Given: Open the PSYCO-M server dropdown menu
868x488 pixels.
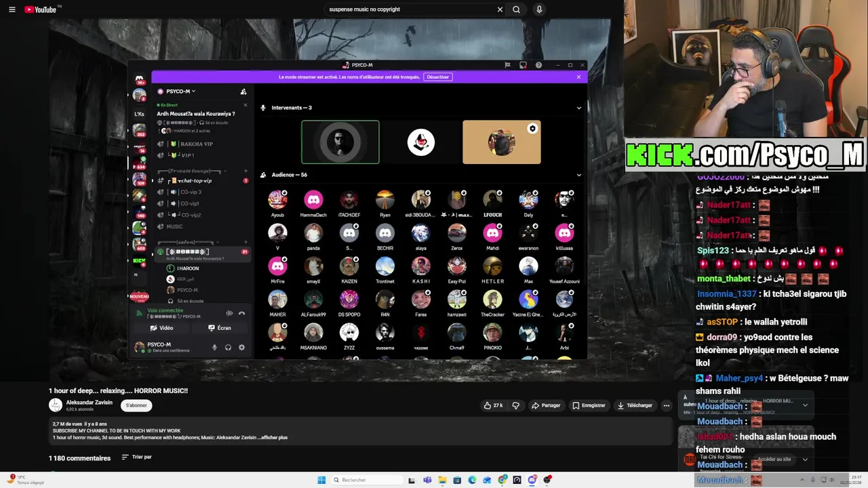Looking at the screenshot, I should point(182,91).
